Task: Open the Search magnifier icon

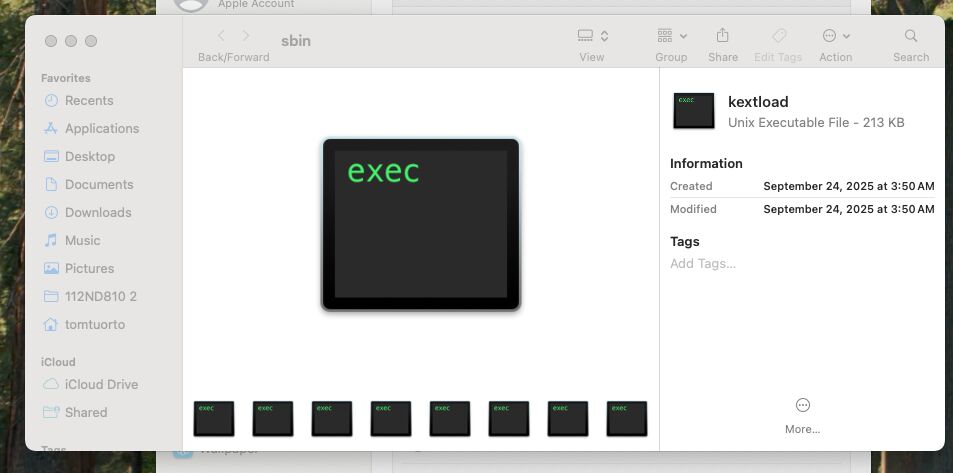Action: point(910,36)
